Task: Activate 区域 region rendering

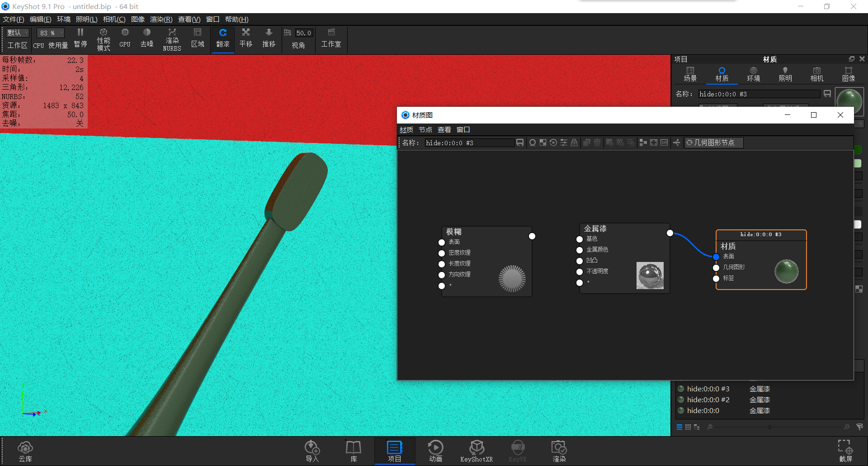Action: (198, 39)
